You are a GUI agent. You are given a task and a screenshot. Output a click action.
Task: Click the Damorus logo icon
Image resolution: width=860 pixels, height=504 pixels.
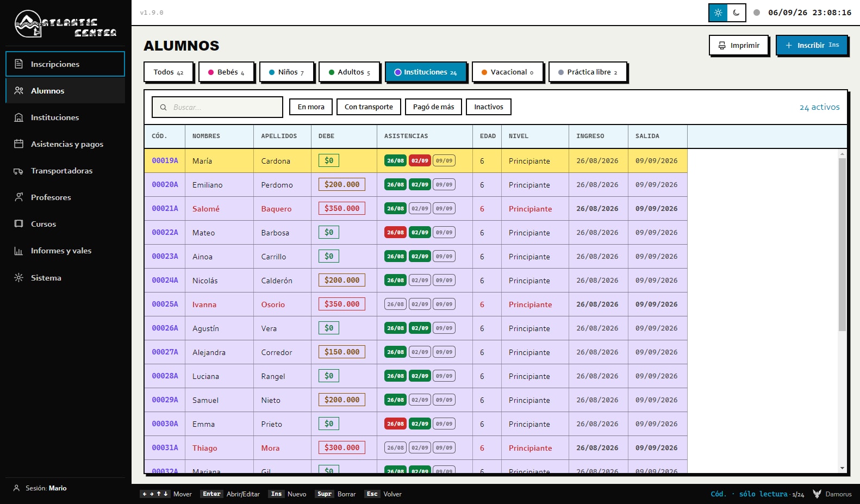click(x=817, y=494)
